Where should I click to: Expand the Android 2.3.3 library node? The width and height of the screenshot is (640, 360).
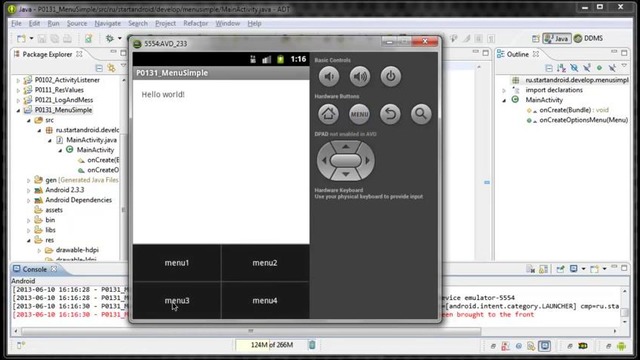tap(29, 190)
